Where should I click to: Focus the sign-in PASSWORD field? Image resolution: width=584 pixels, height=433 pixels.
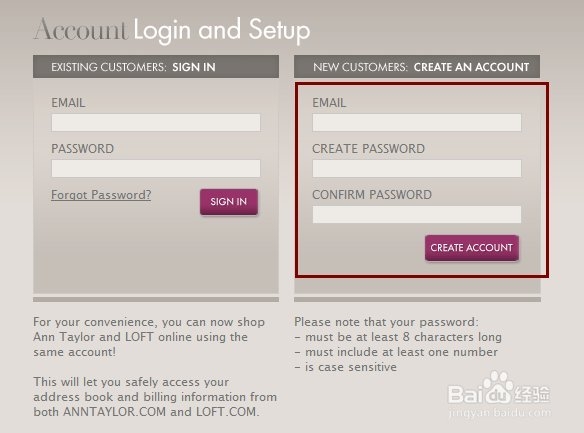(x=156, y=168)
